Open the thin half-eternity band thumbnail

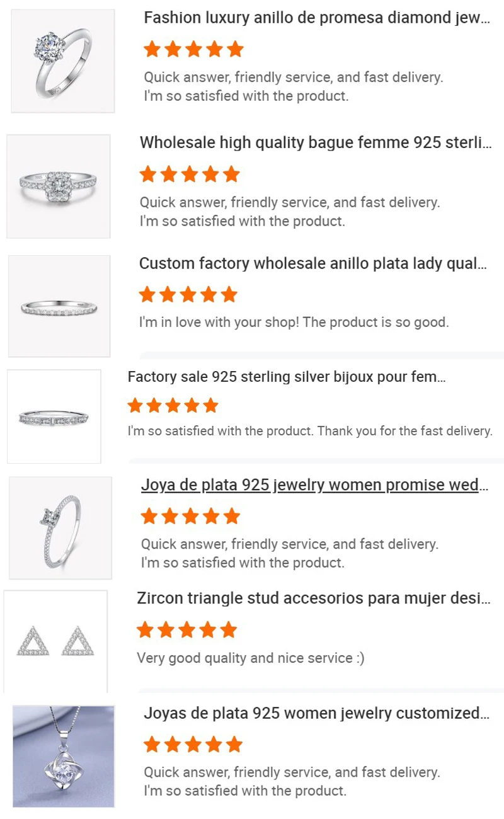[59, 306]
